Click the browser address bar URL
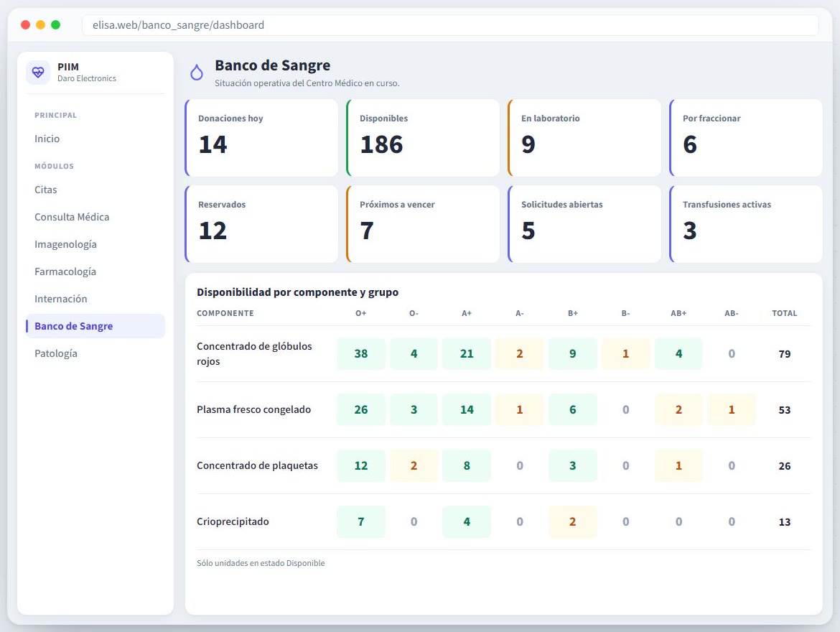This screenshot has height=632, width=840. [178, 25]
